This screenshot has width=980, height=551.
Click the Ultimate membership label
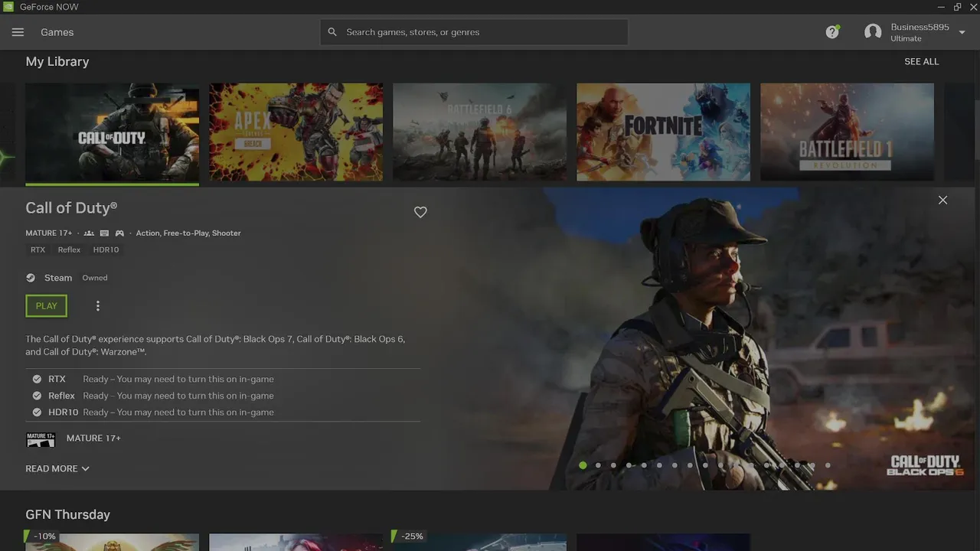pos(906,38)
